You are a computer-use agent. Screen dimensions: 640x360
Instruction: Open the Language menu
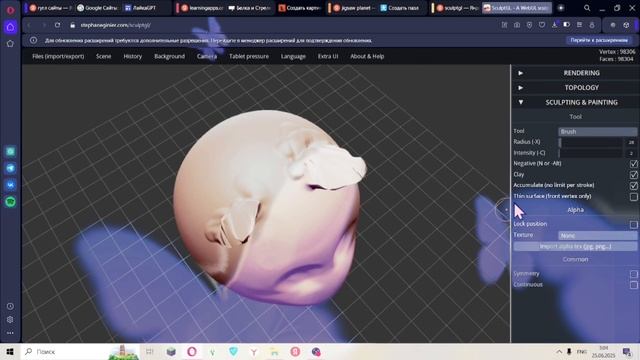tap(293, 56)
